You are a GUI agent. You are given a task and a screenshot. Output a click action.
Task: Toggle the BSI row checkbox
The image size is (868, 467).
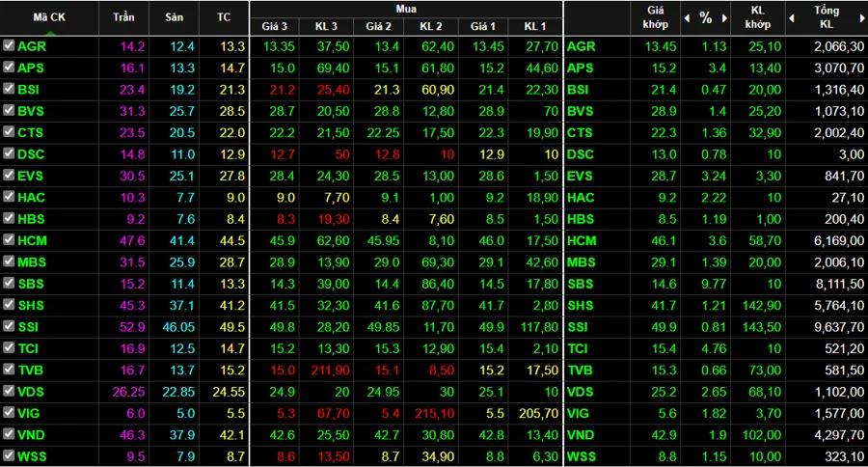click(9, 89)
